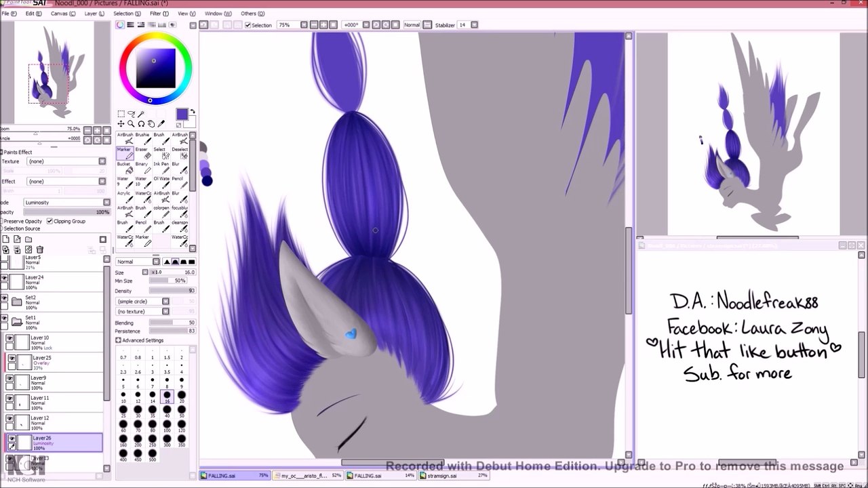Pick the Marker tool highlighted in tool tray
Screen dimensions: 868x488
pos(124,153)
